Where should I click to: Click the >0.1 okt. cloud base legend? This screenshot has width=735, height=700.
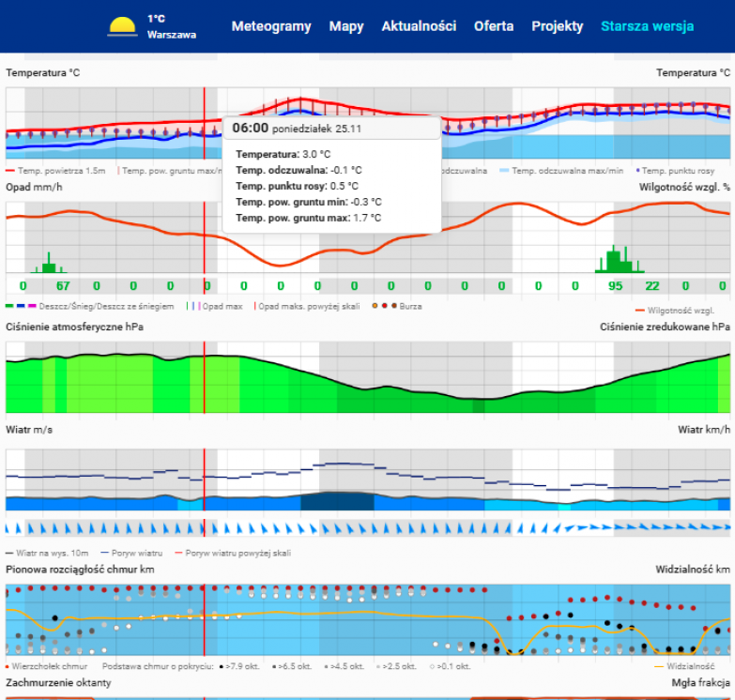[450, 666]
